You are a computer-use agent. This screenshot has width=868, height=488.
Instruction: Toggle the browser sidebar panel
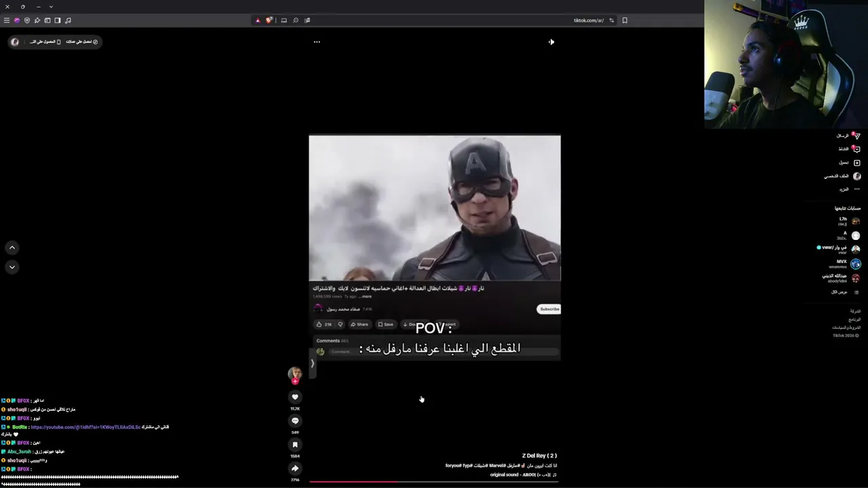[58, 20]
